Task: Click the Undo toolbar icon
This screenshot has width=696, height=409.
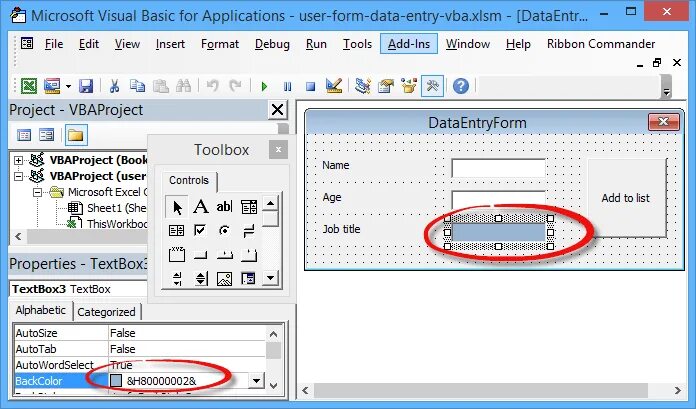Action: (213, 85)
